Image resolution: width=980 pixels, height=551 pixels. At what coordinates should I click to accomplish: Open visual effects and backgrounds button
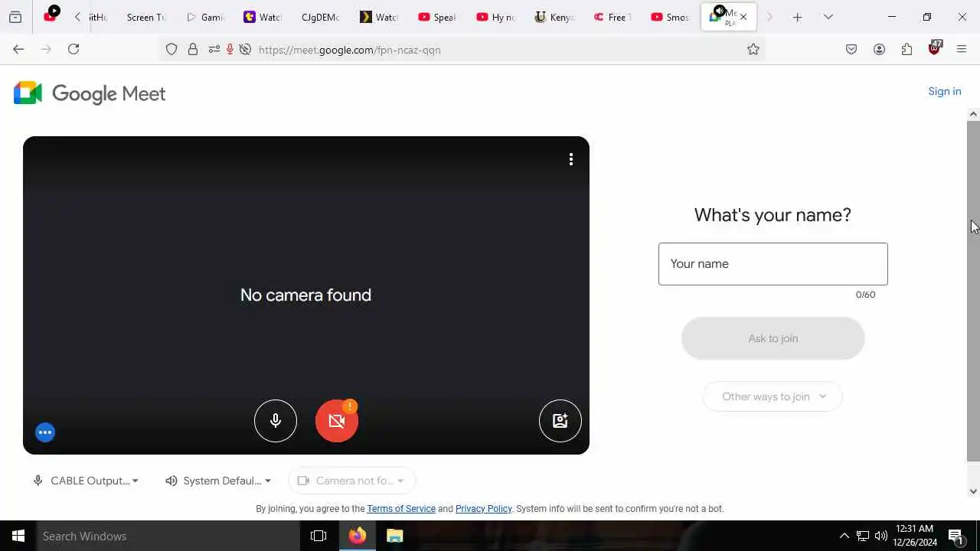click(x=560, y=421)
